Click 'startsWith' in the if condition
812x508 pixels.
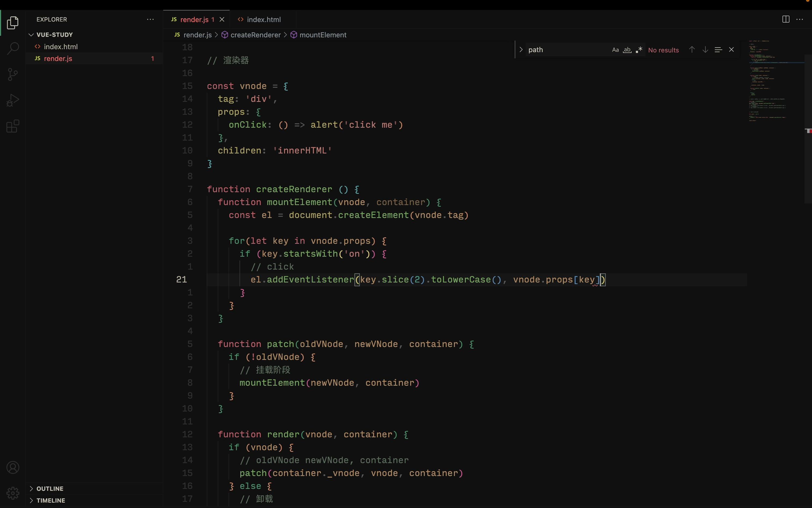point(311,254)
